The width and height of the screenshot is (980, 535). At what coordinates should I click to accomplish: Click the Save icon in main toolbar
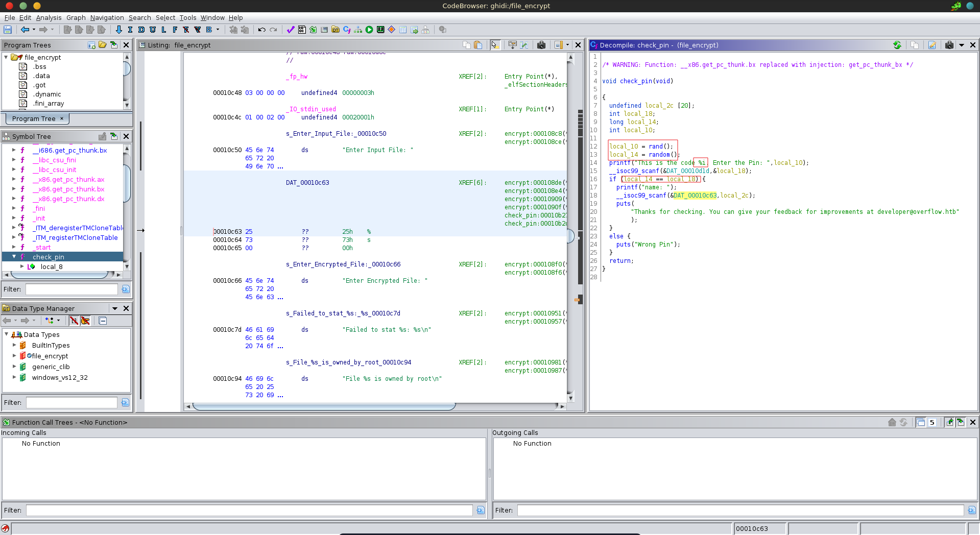click(8, 30)
